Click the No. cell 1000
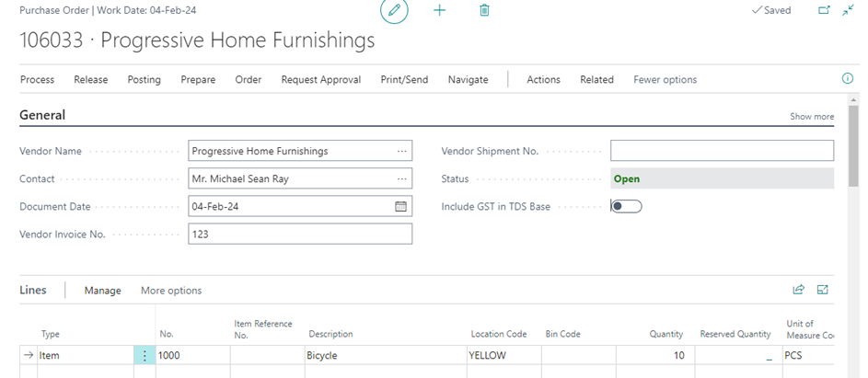The height and width of the screenshot is (378, 868). (192, 355)
